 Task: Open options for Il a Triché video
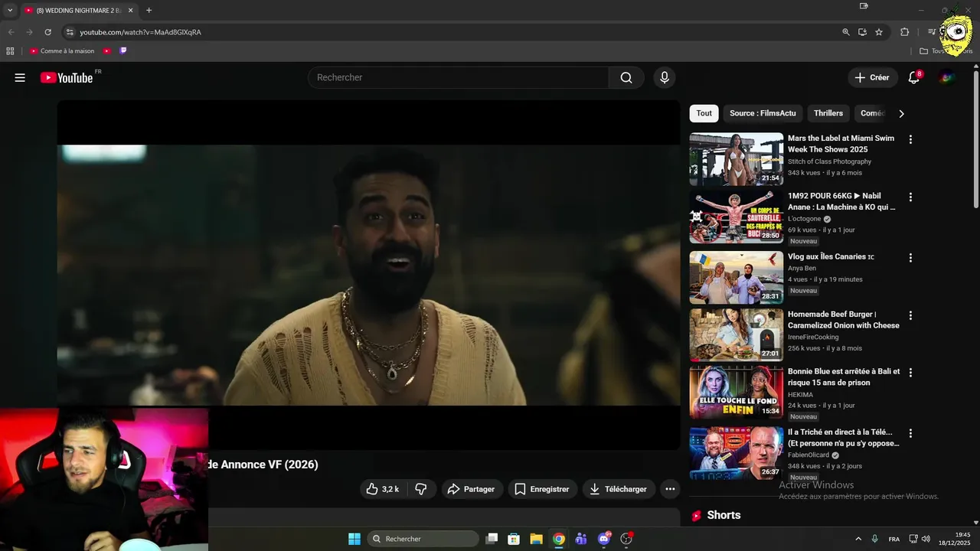click(910, 433)
